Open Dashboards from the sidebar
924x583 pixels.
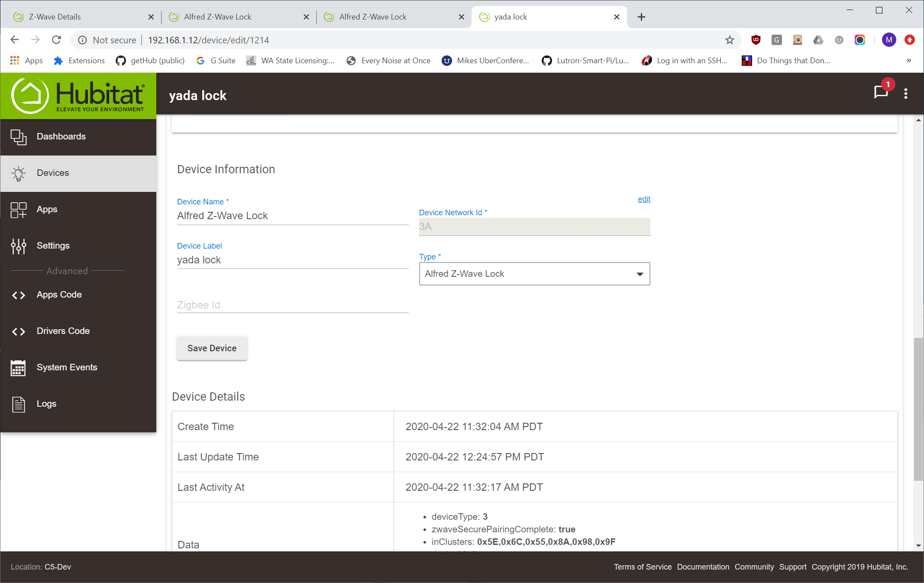[61, 136]
